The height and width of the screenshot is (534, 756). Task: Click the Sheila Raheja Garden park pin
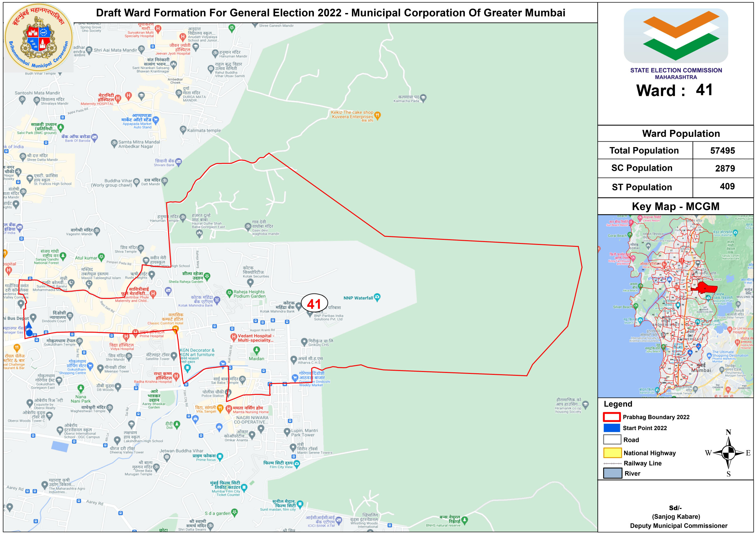(x=207, y=276)
